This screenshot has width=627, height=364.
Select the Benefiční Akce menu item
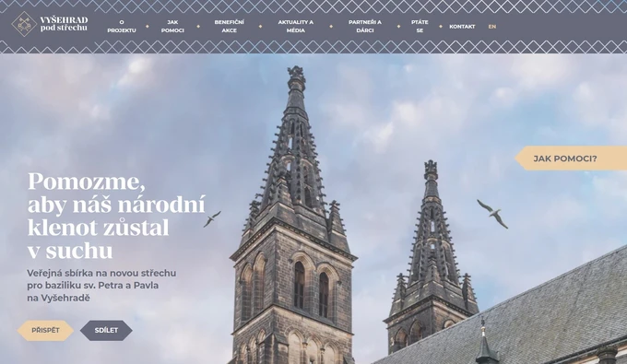[x=229, y=27]
